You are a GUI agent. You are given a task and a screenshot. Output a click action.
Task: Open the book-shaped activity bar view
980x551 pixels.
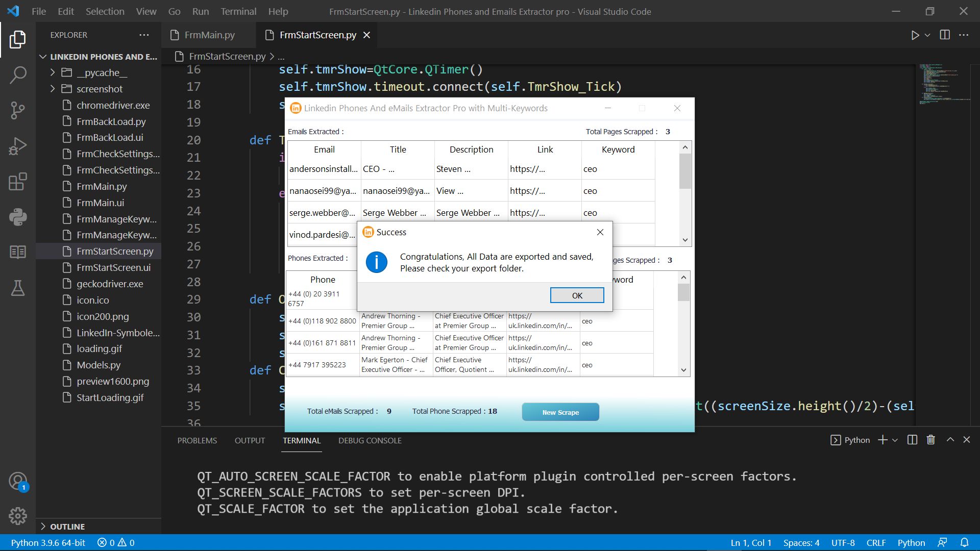[x=18, y=252]
